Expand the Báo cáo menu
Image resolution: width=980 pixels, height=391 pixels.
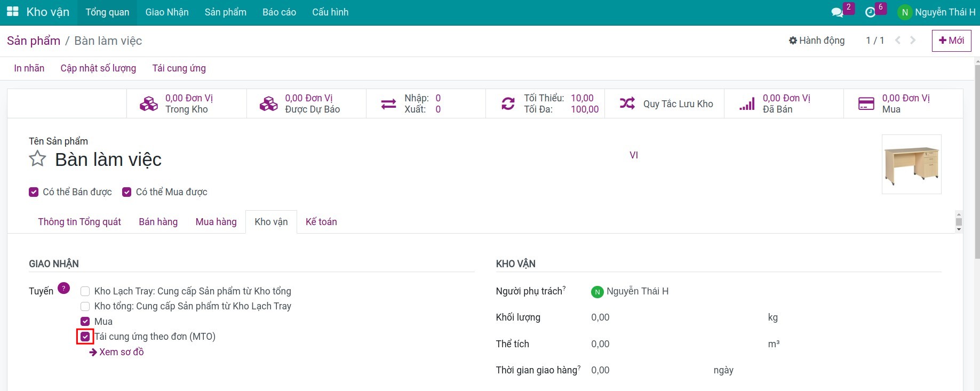tap(279, 12)
